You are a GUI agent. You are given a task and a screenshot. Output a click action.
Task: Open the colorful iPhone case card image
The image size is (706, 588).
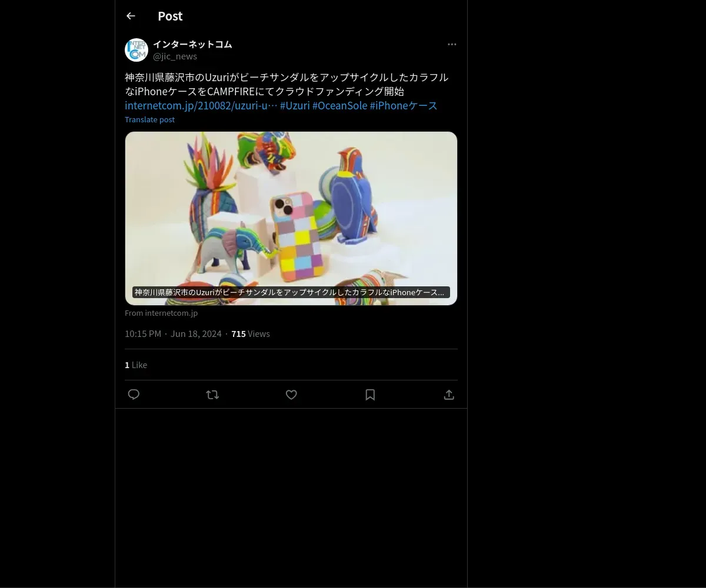(x=291, y=218)
